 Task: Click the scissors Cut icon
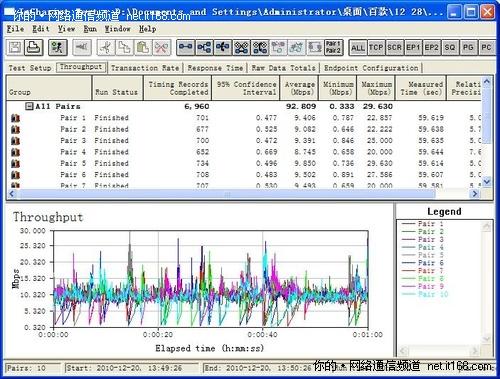click(105, 48)
